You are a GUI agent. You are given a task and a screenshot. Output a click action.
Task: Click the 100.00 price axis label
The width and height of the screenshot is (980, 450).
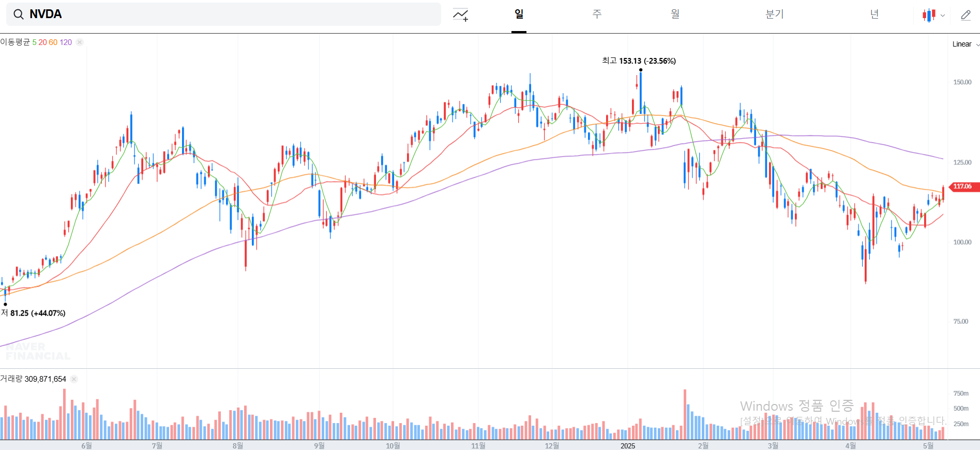point(962,242)
